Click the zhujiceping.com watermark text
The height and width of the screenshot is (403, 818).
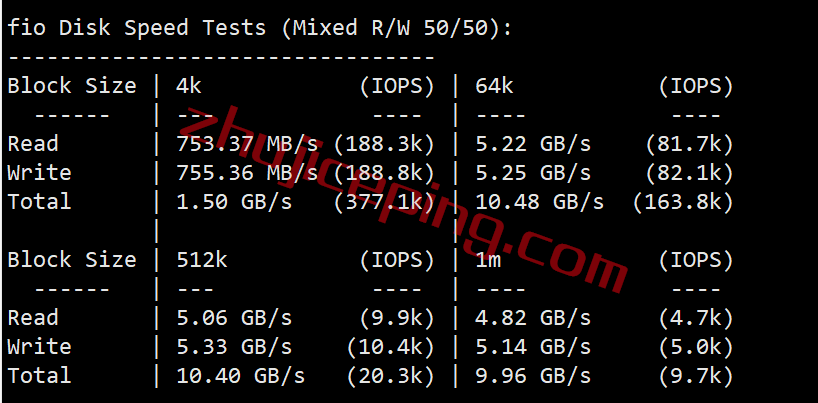click(x=403, y=198)
